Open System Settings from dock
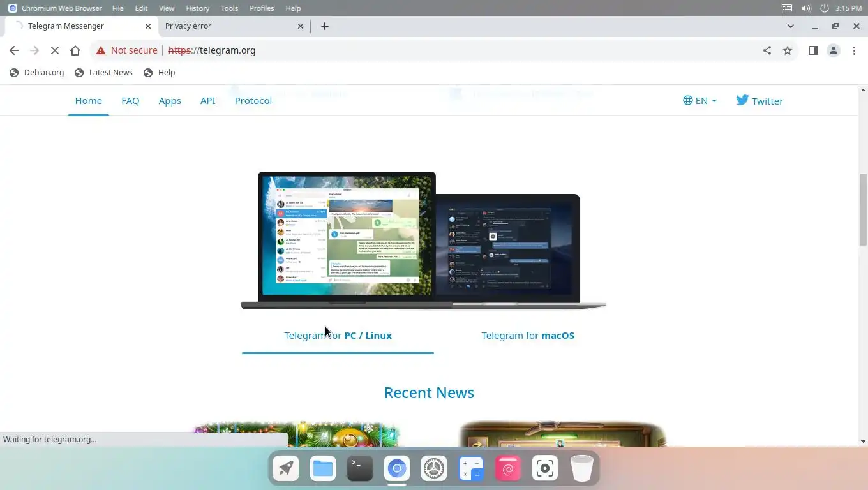Screen dimensions: 868x490 [434, 469]
